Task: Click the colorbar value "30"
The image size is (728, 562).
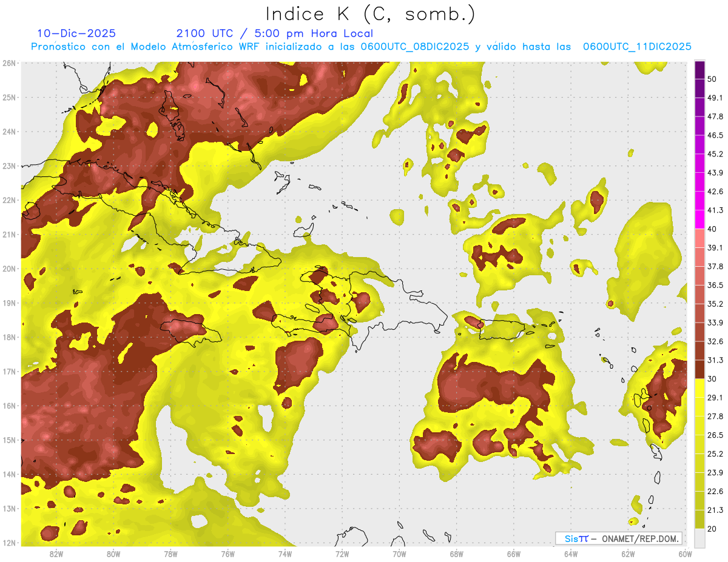Action: point(712,379)
